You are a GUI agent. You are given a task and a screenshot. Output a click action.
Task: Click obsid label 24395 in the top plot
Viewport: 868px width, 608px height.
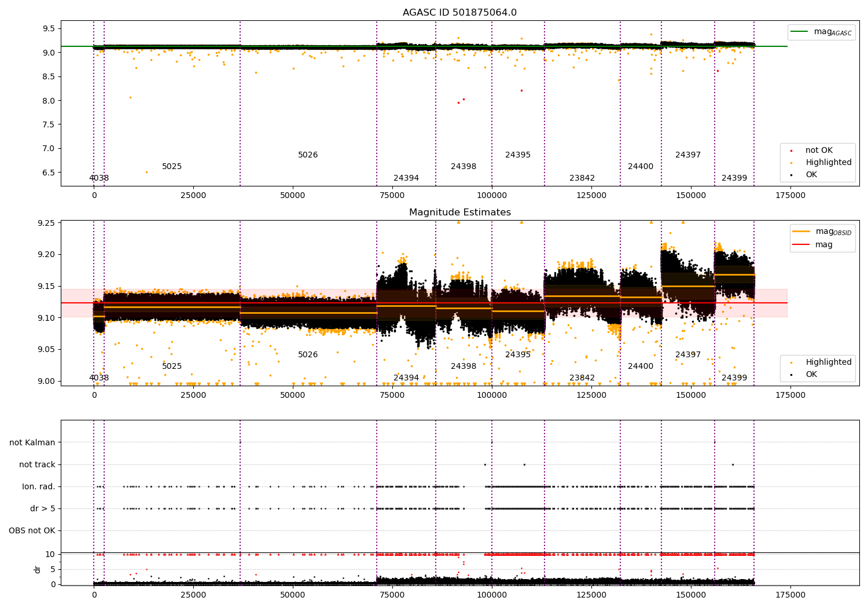point(518,155)
